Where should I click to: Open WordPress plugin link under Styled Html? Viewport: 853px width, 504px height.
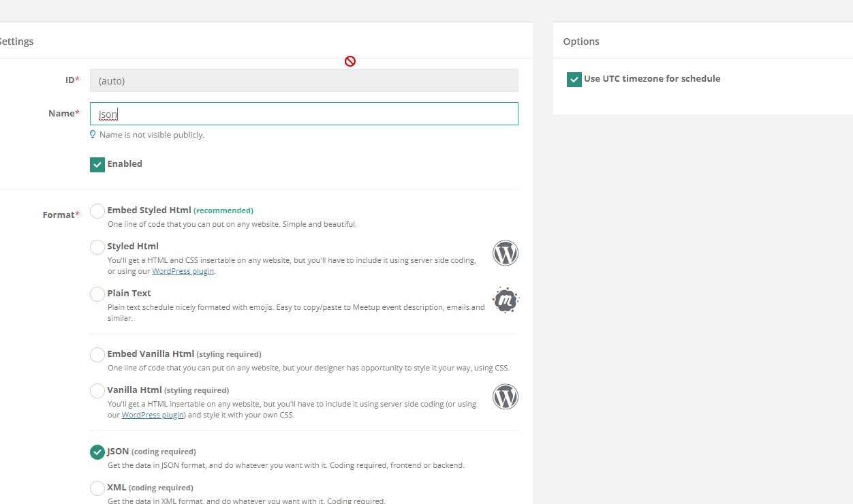[183, 271]
